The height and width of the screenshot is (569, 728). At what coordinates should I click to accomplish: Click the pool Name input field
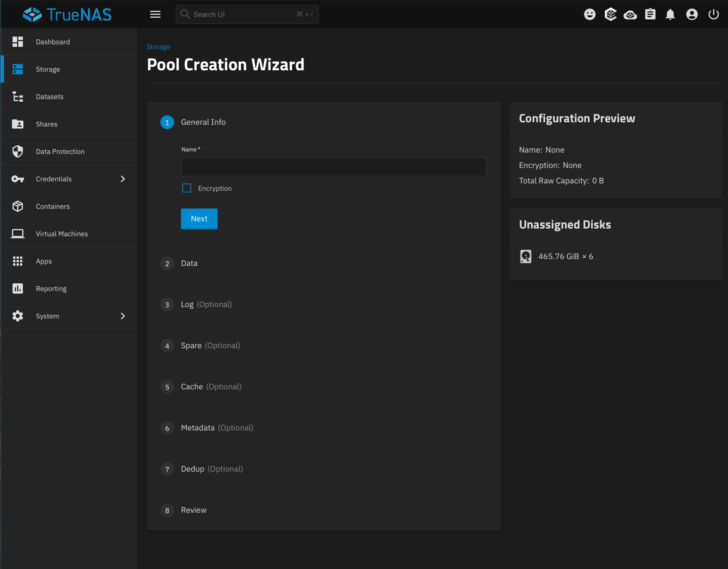[333, 167]
